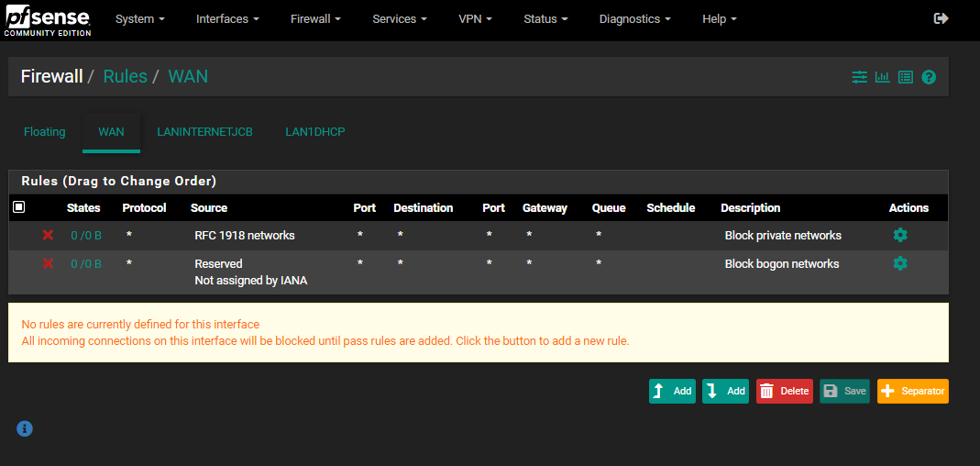Screen dimensions: 980x466
Task: Click the Firewall breadcrumb text
Action: coord(52,76)
